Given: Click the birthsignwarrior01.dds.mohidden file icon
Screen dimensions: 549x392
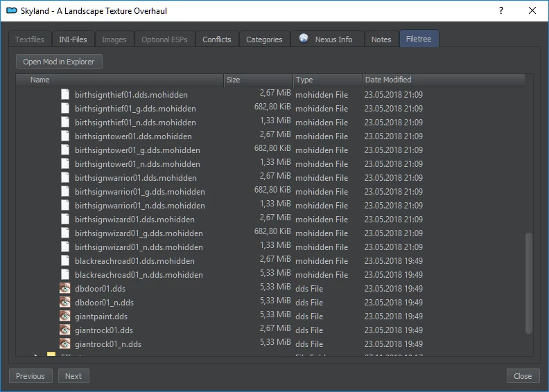Looking at the screenshot, I should point(65,177).
